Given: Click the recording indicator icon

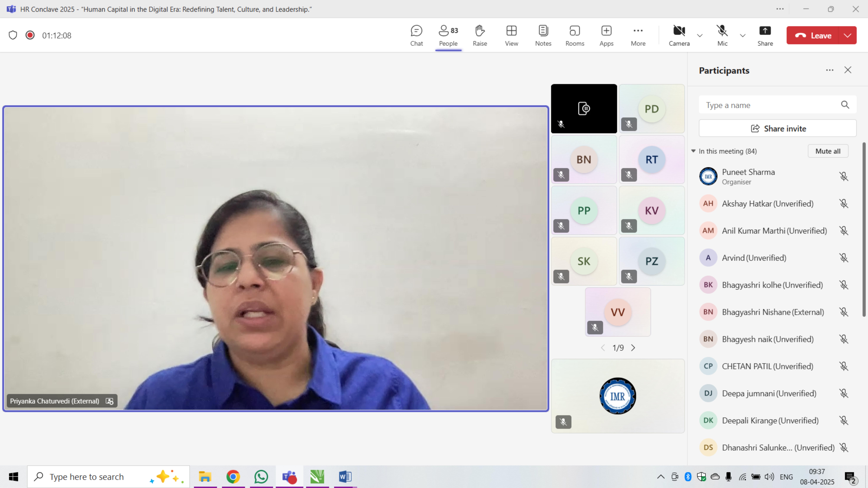Looking at the screenshot, I should click(x=30, y=35).
